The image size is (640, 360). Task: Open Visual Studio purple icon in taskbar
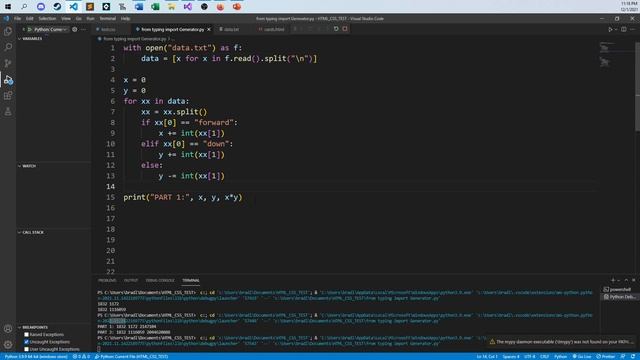[x=188, y=7]
